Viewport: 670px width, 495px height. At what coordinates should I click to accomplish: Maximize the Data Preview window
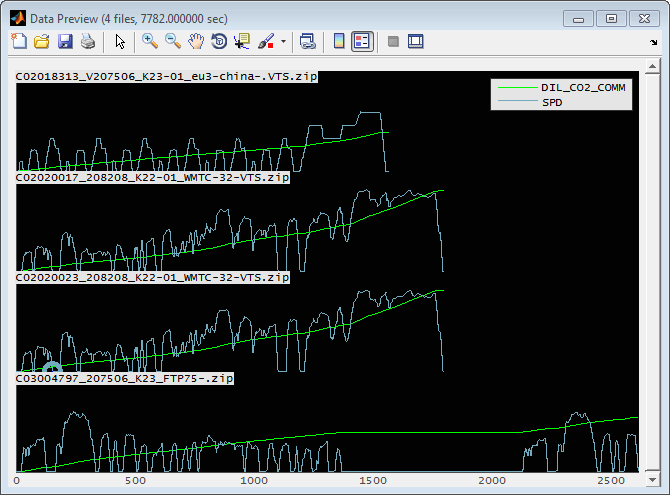point(611,19)
